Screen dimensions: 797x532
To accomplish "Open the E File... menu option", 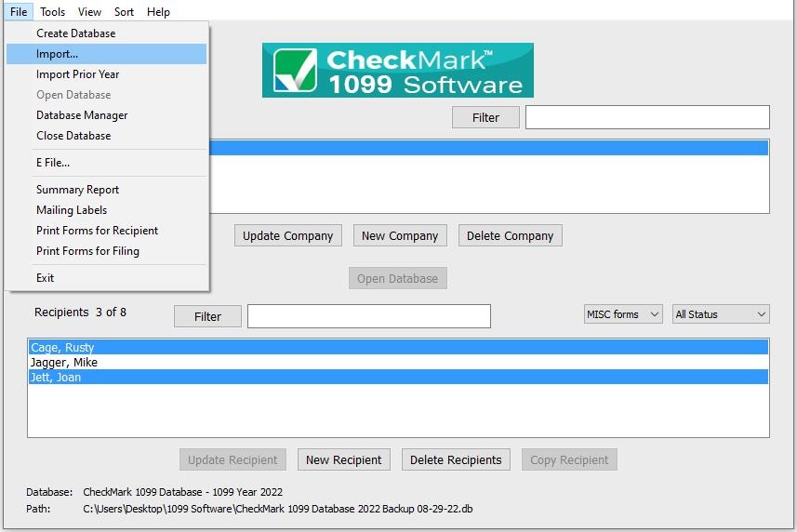I will tap(53, 163).
